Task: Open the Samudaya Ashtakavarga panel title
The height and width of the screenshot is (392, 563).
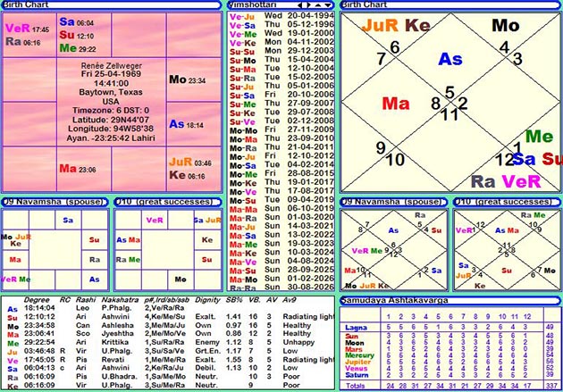Action: (394, 300)
